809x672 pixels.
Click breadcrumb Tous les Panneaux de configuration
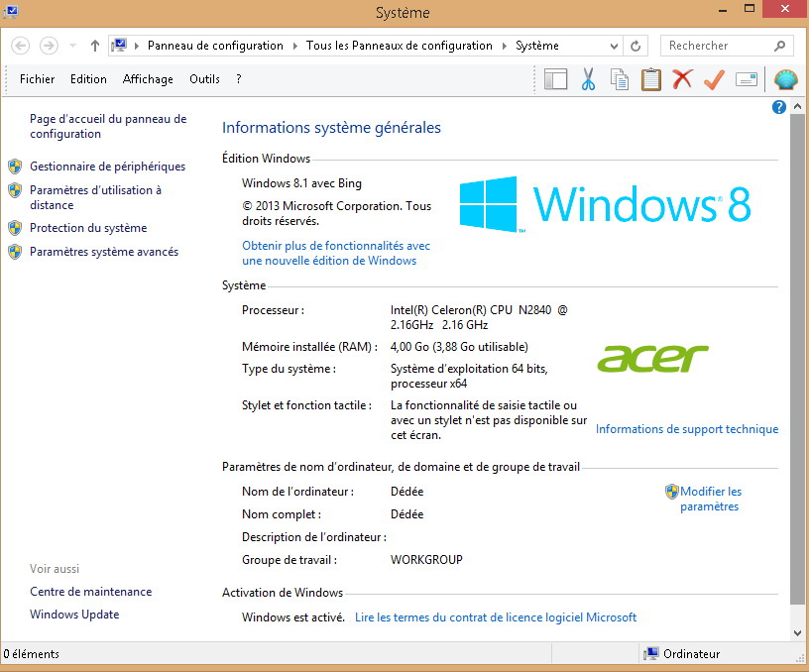[x=400, y=46]
